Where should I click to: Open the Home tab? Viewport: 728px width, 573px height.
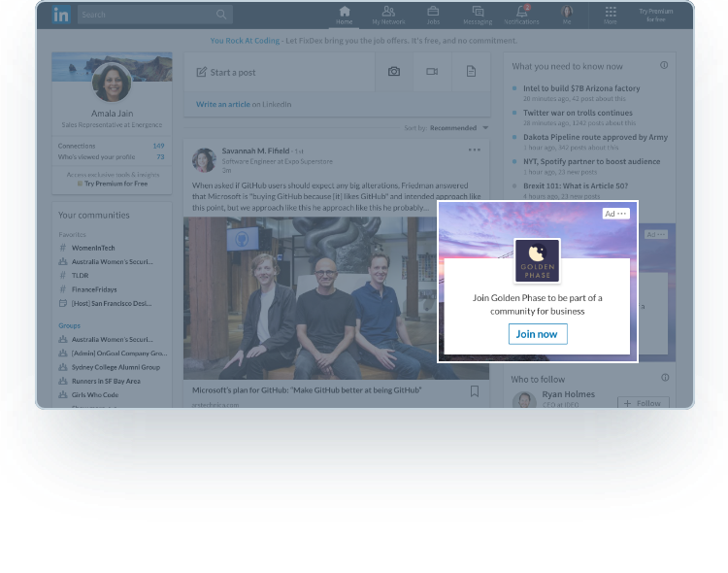(x=344, y=16)
